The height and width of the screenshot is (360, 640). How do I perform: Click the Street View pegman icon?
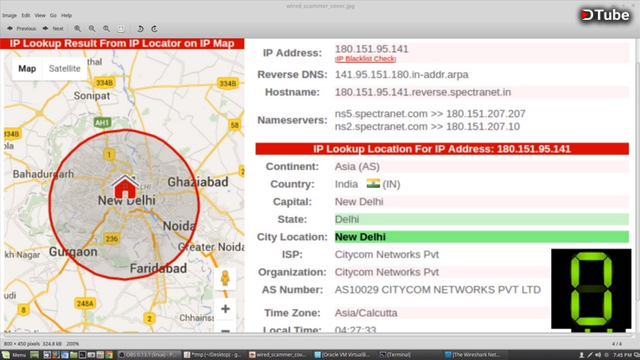click(225, 279)
